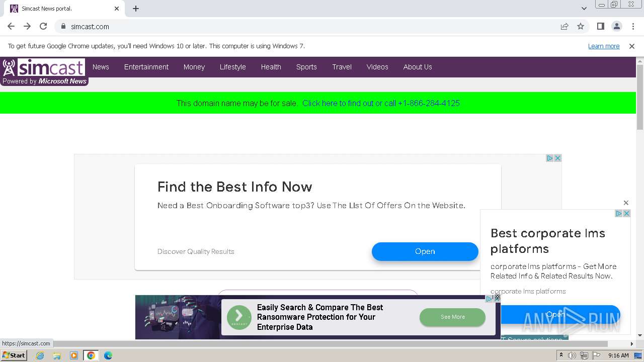Click Discover Quality Results text
Viewport: 644px width, 362px height.
pyautogui.click(x=196, y=251)
